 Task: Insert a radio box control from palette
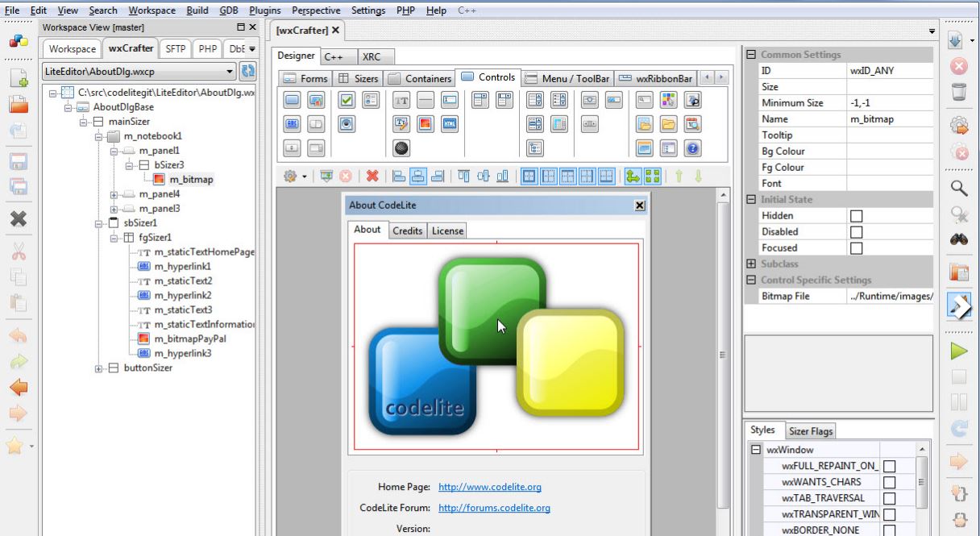(x=371, y=101)
